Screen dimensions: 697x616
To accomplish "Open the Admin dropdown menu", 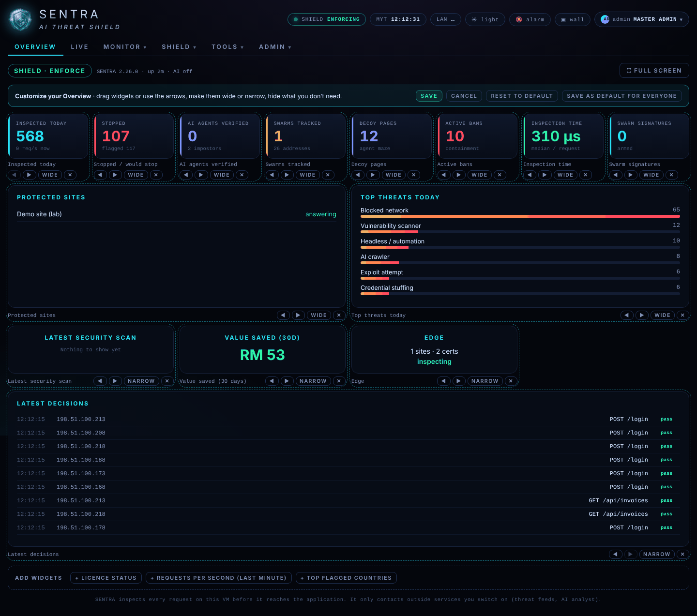I will coord(275,47).
